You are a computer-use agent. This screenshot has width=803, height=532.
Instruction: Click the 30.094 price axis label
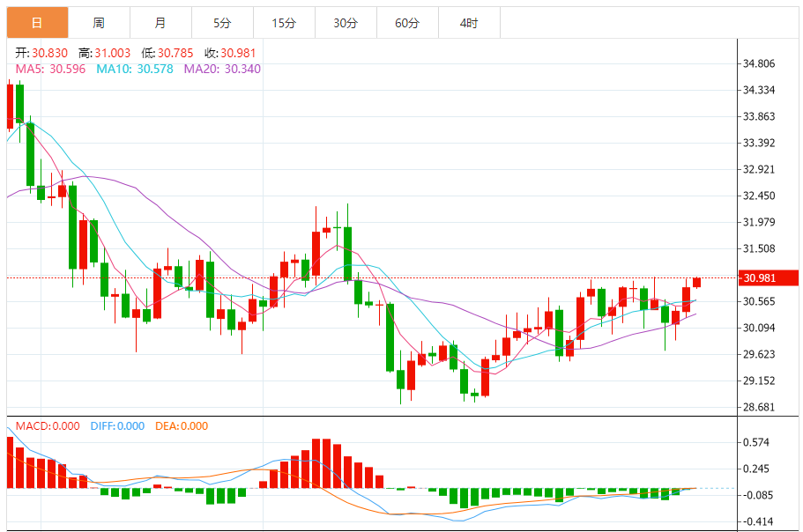[x=759, y=328]
